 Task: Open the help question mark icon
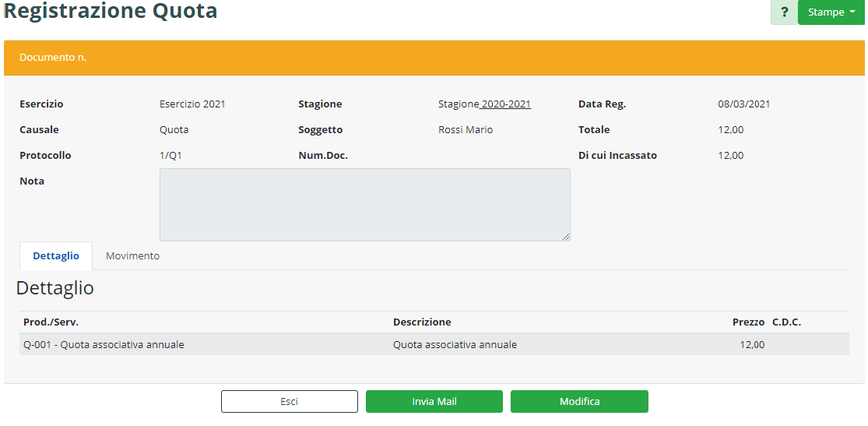coord(784,12)
